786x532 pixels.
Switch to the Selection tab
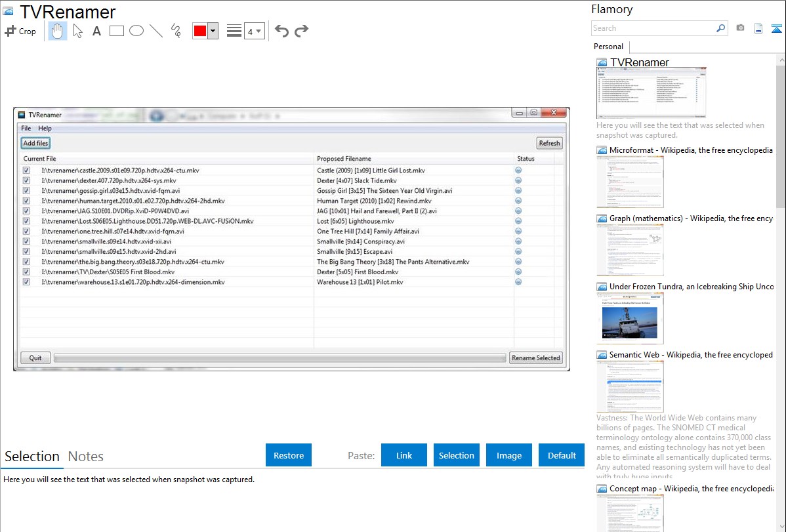pos(32,457)
